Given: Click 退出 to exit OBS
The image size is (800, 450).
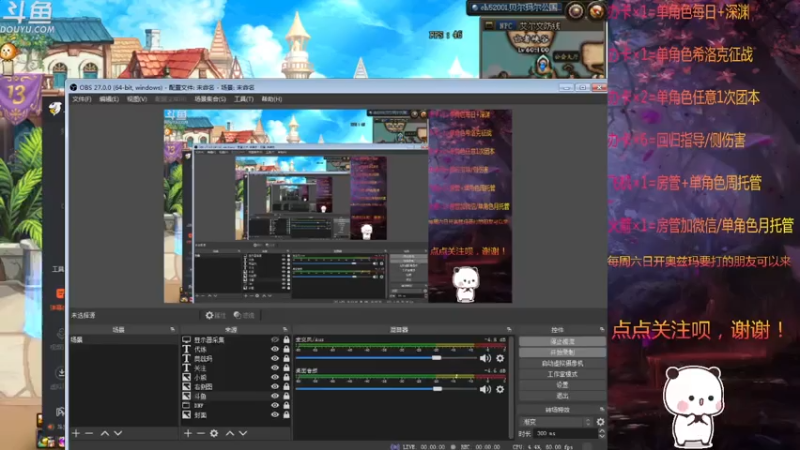Looking at the screenshot, I should tap(562, 396).
